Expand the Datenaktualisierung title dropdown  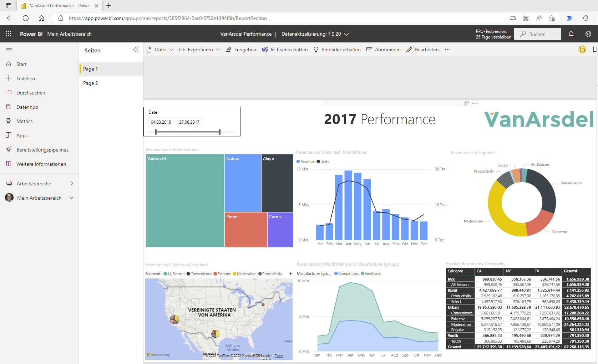click(x=346, y=34)
